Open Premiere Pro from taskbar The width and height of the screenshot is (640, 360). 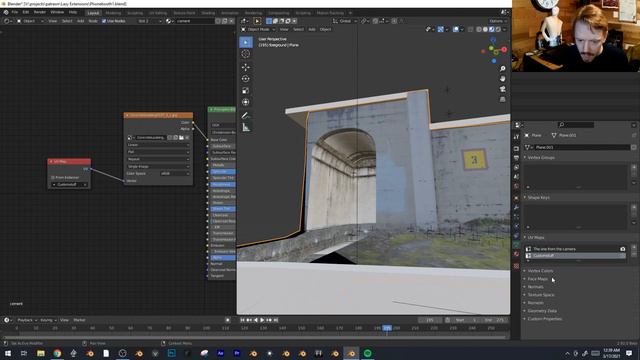tap(237, 353)
